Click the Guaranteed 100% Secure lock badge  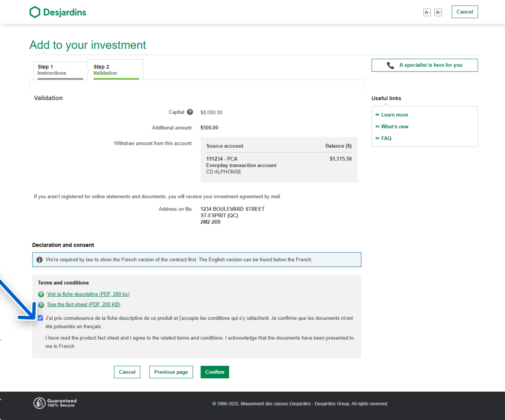pyautogui.click(x=55, y=403)
